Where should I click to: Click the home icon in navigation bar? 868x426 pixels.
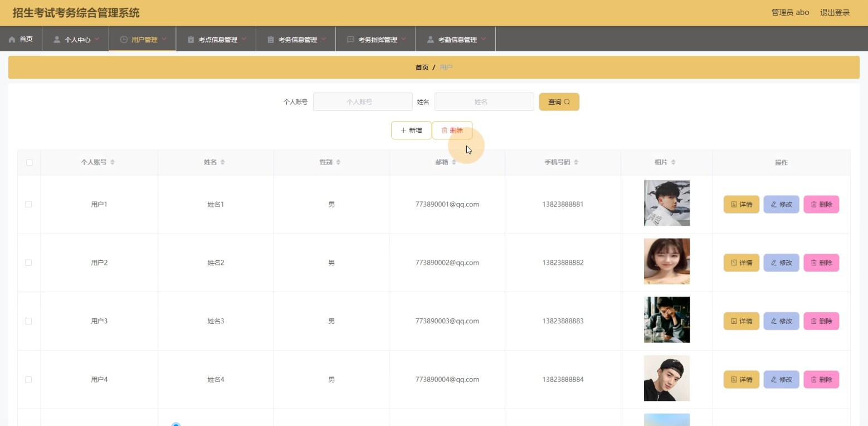pyautogui.click(x=12, y=40)
